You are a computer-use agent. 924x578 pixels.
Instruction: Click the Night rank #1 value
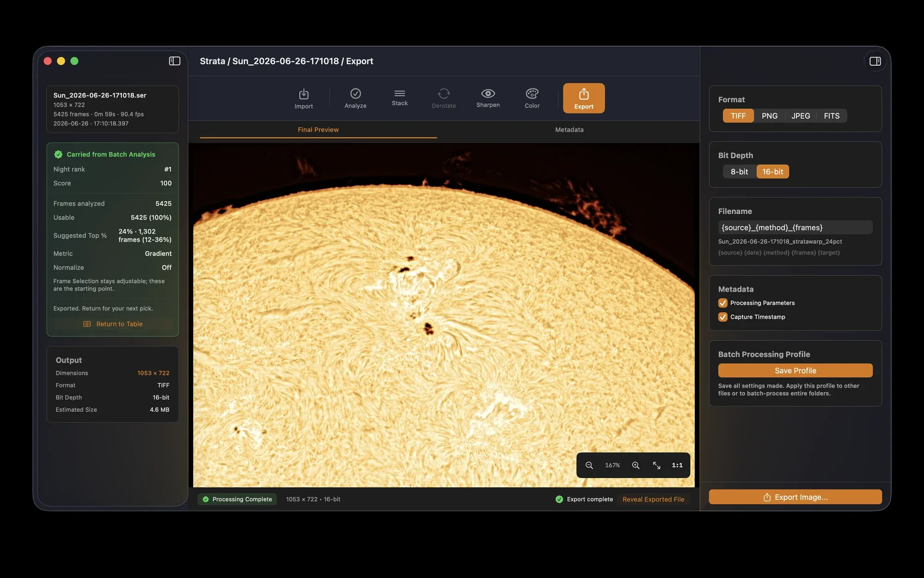click(168, 169)
